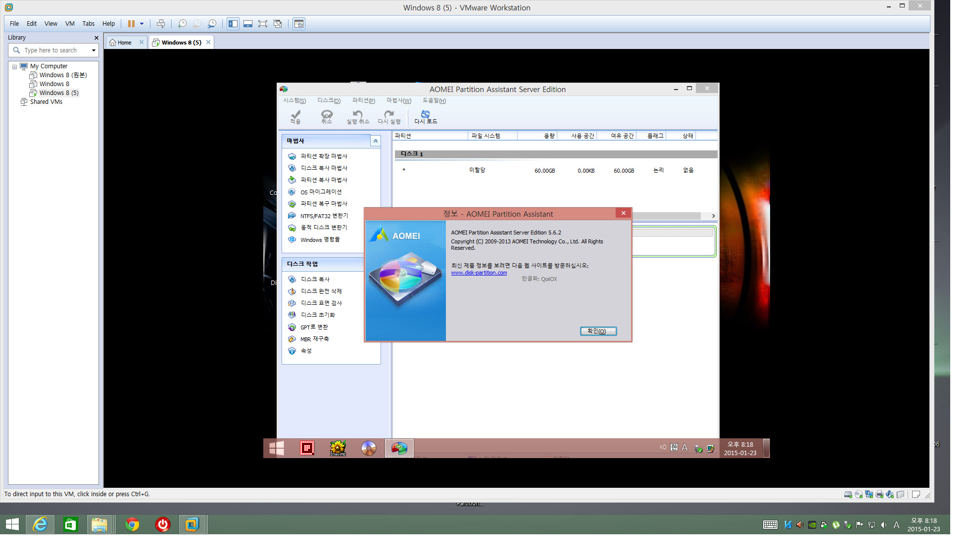Click the guest Windows Start button
Screen dimensions: 972x560
click(x=277, y=448)
